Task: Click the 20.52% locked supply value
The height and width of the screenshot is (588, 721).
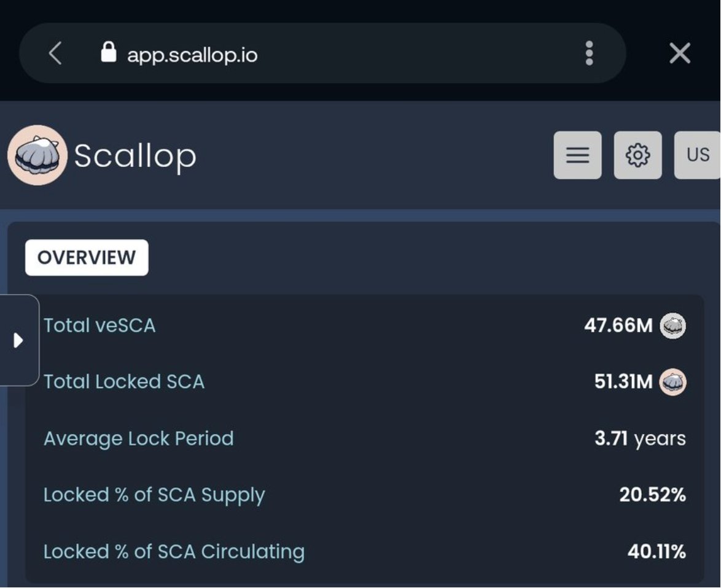Action: coord(652,495)
